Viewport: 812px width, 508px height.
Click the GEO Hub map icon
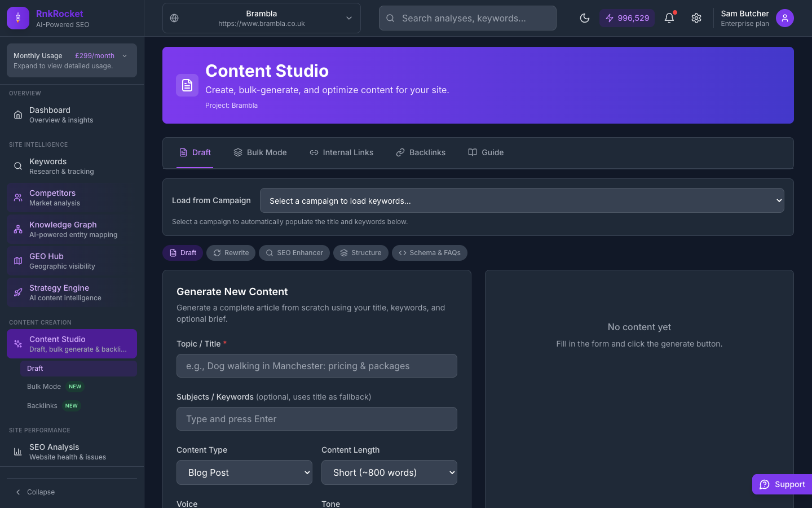click(17, 261)
